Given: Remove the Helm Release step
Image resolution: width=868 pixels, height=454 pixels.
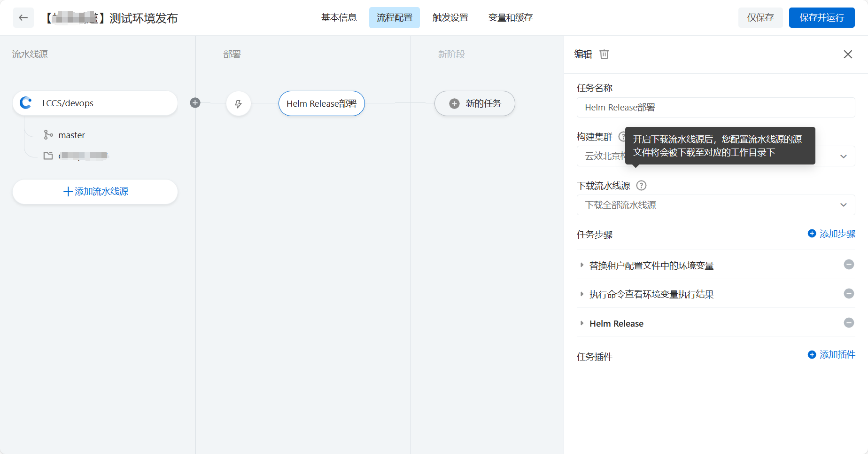Looking at the screenshot, I should [849, 323].
